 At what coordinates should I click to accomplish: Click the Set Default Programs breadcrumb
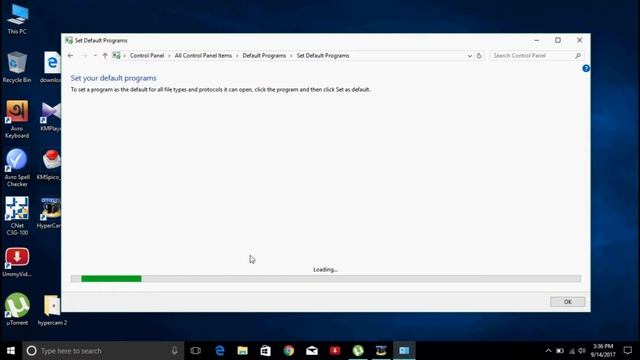(x=323, y=56)
